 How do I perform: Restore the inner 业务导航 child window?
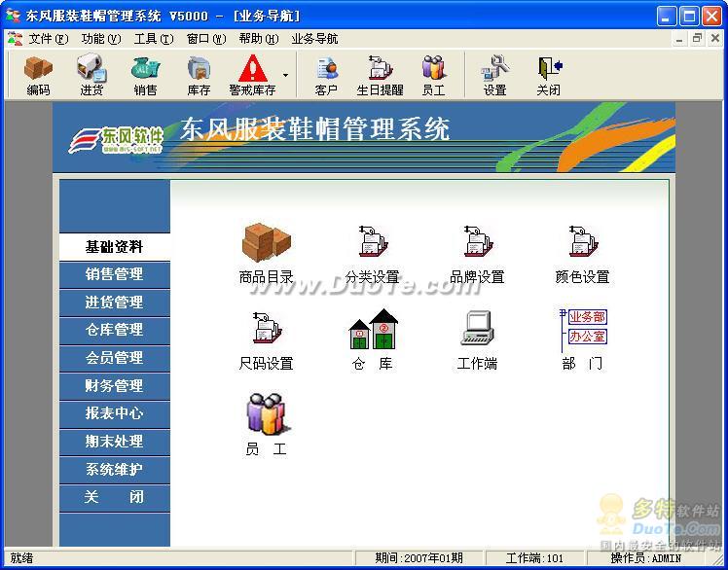click(x=698, y=39)
